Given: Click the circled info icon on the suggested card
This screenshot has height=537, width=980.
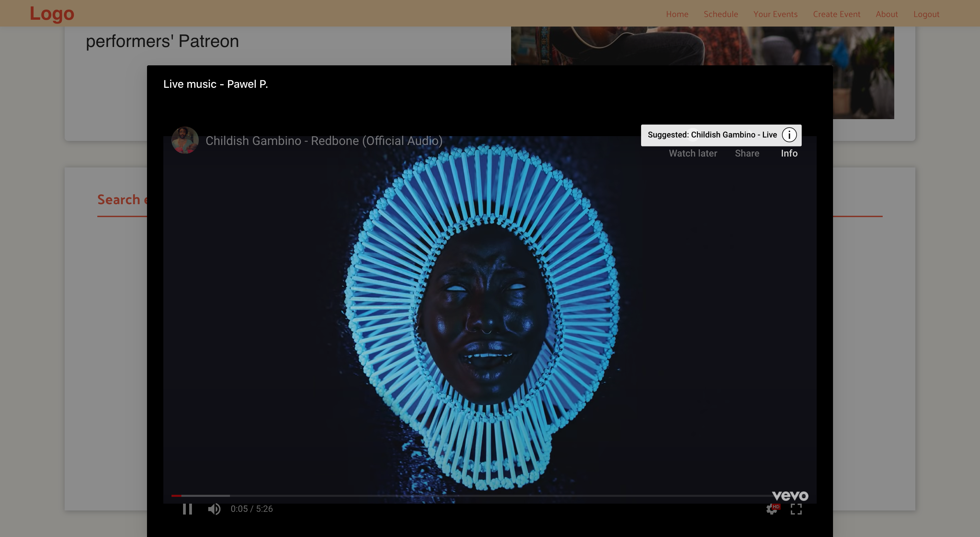Looking at the screenshot, I should coord(789,135).
